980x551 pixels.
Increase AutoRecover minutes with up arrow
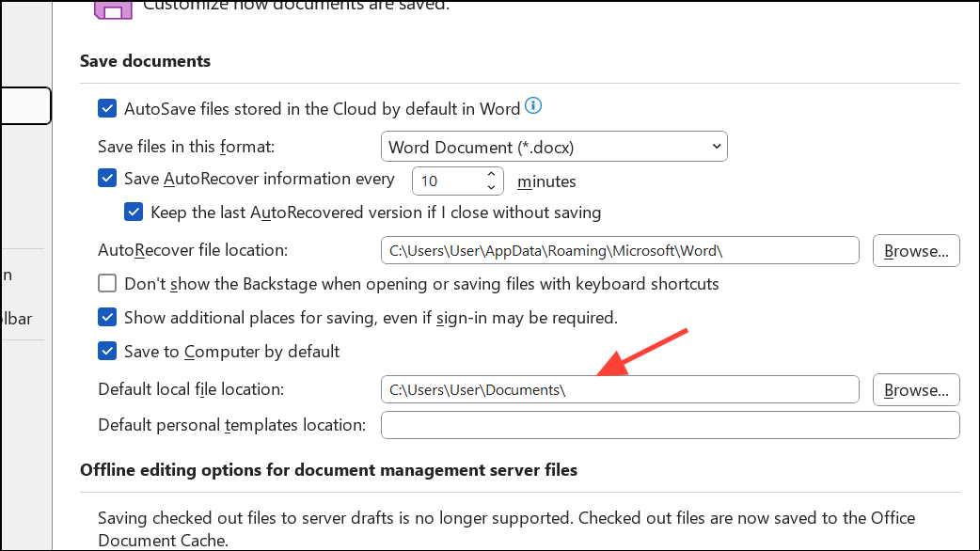[491, 174]
